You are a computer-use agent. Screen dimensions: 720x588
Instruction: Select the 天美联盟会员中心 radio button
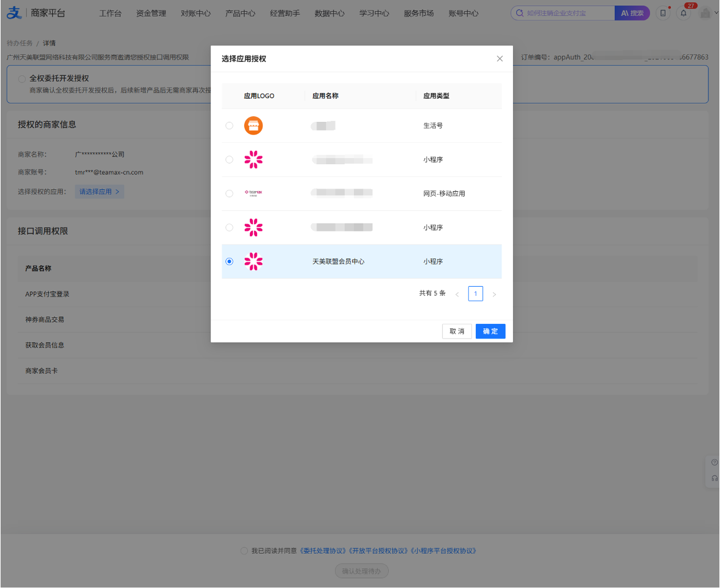coord(229,262)
